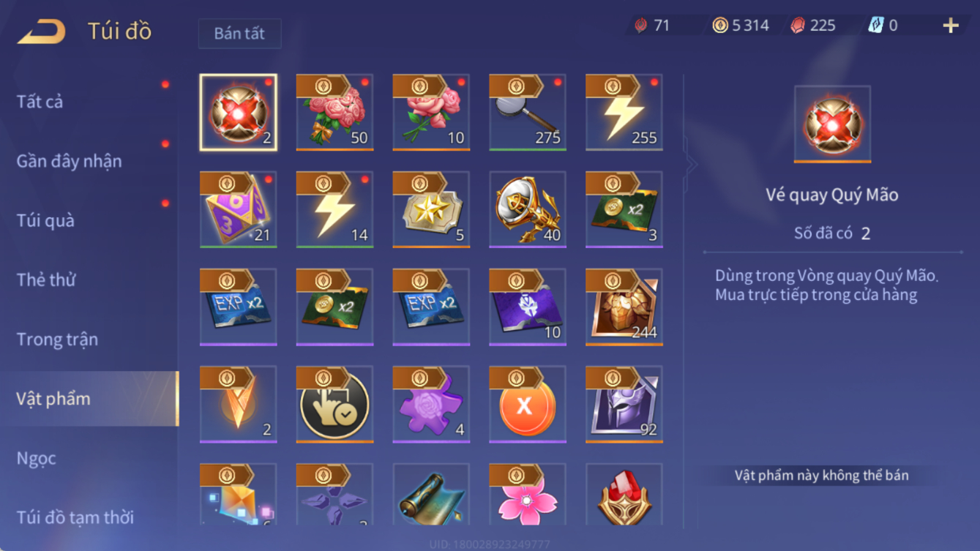Select the rose bouquet item with 50
This screenshot has width=980, height=551.
click(334, 112)
